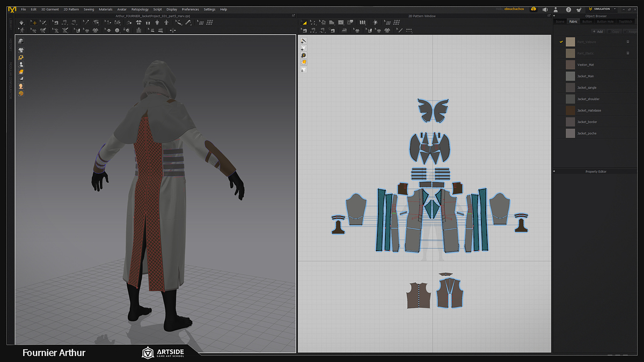Toggle the lock icon on the Pant_Veloure row

(x=628, y=41)
